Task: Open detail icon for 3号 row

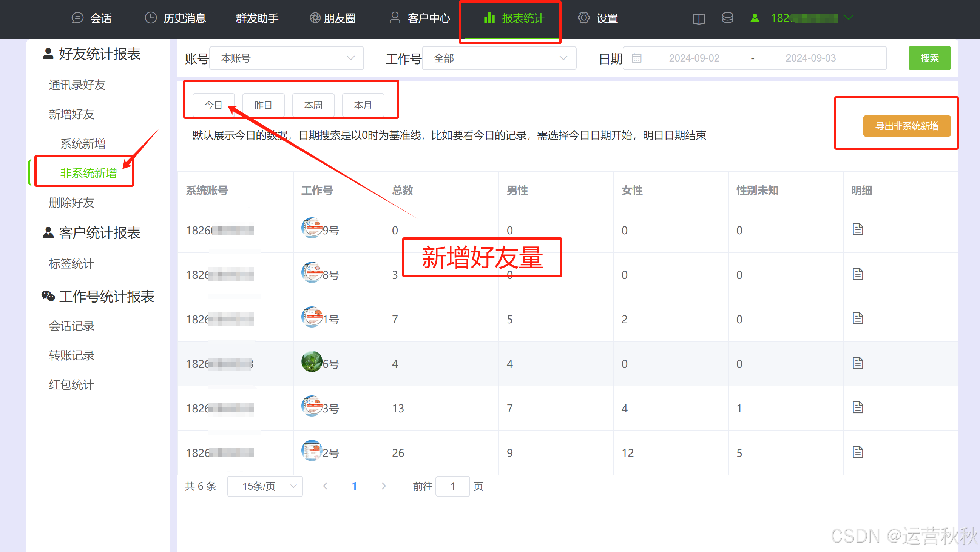Action: pyautogui.click(x=858, y=407)
